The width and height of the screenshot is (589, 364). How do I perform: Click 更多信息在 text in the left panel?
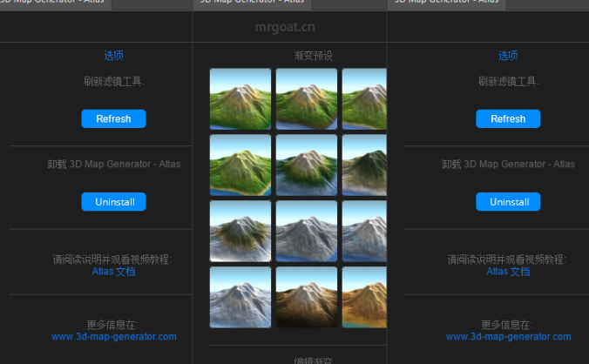[x=112, y=325]
